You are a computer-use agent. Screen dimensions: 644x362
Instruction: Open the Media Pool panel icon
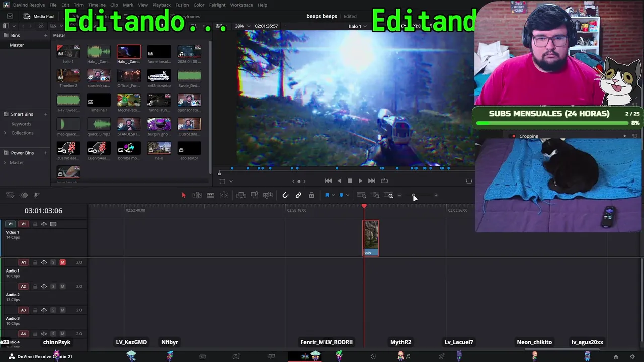[x=27, y=16]
